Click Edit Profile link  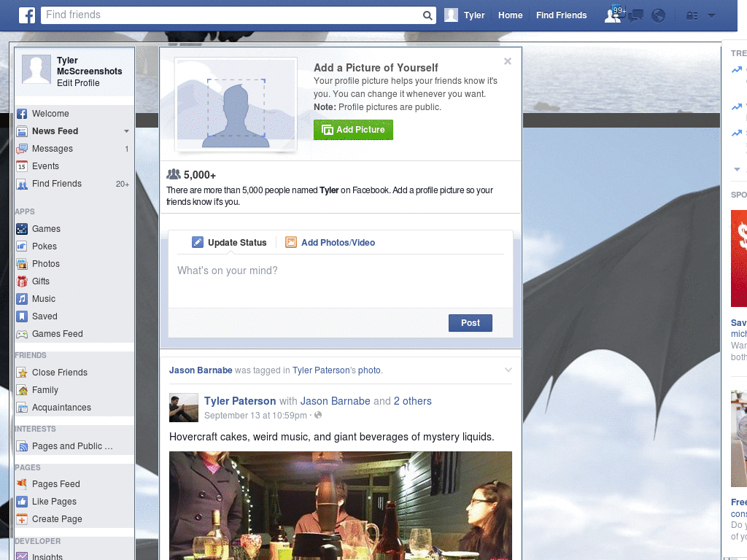78,83
